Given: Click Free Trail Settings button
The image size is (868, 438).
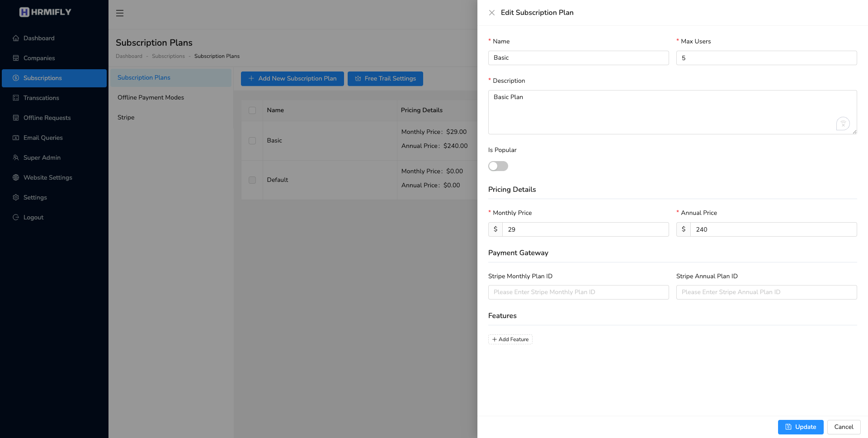Looking at the screenshot, I should pyautogui.click(x=385, y=79).
